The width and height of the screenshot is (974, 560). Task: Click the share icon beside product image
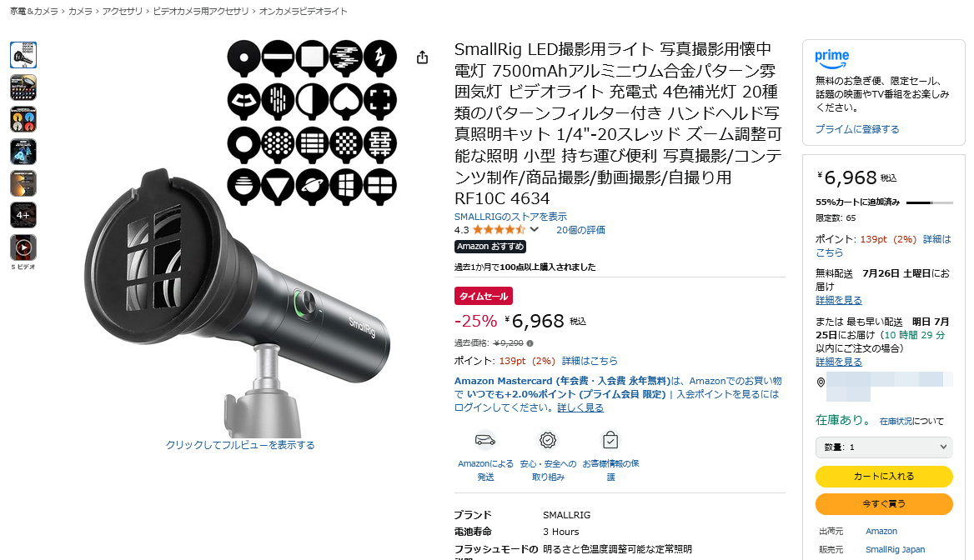(x=423, y=57)
